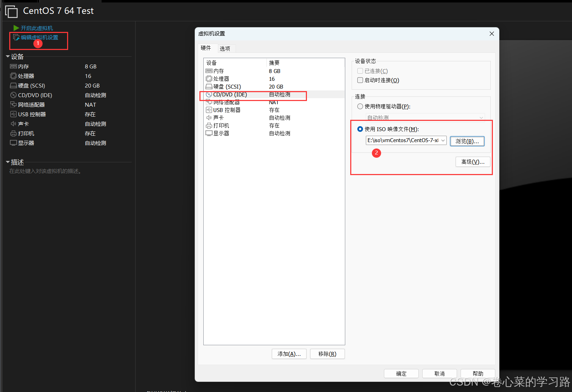This screenshot has width=572, height=392.
Task: Select 声卡 row text in dialog list
Action: pos(219,118)
